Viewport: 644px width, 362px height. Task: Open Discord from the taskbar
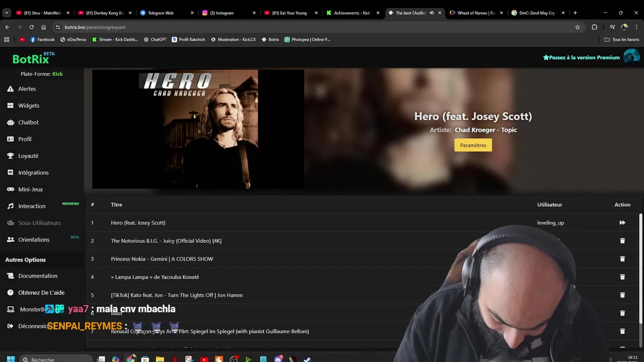click(x=278, y=359)
